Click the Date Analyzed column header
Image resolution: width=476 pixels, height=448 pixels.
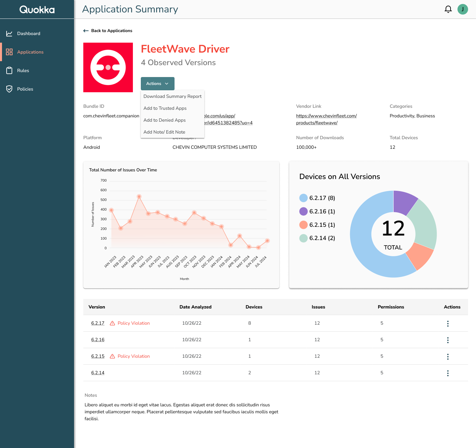click(x=195, y=307)
